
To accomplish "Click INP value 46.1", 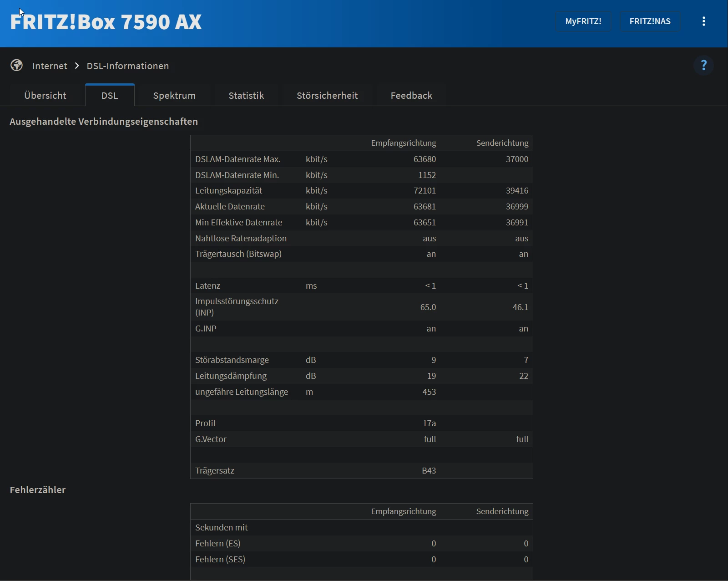I will click(x=520, y=307).
